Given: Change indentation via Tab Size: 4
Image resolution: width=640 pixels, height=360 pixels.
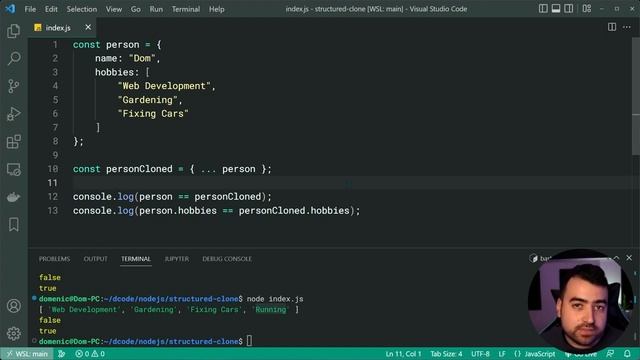Looking at the screenshot, I should 446,354.
